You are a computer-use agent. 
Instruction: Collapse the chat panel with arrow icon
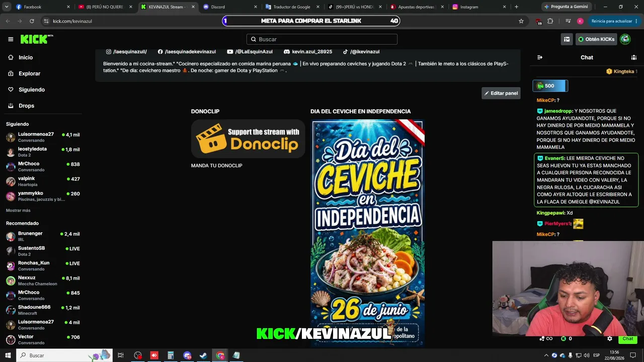540,57
